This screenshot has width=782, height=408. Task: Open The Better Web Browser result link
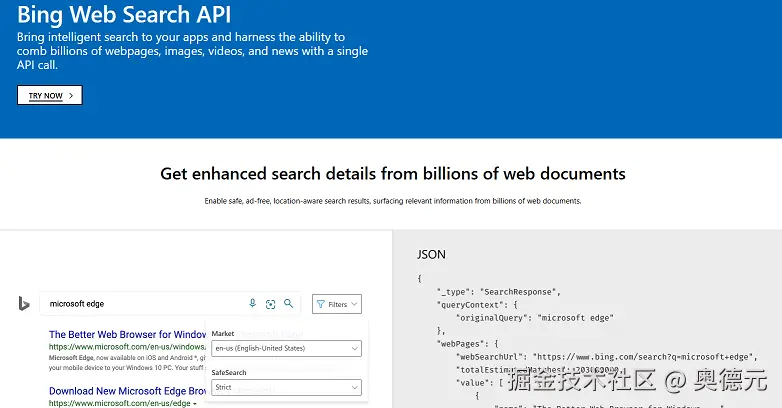coord(127,334)
